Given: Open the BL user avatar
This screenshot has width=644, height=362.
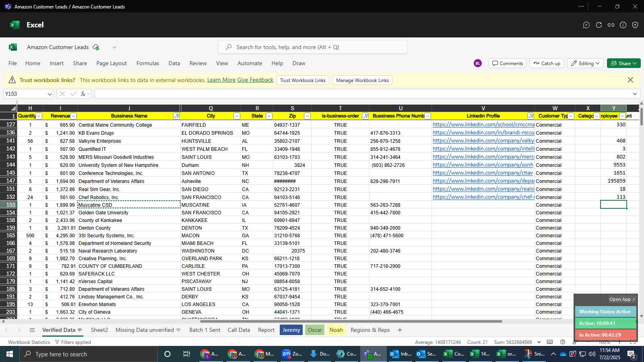Looking at the screenshot, I should pos(478,63).
